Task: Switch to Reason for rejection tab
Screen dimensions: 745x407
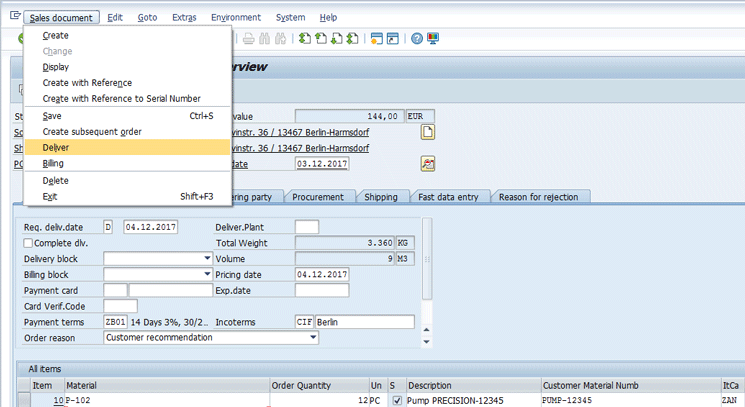Action: click(x=538, y=197)
